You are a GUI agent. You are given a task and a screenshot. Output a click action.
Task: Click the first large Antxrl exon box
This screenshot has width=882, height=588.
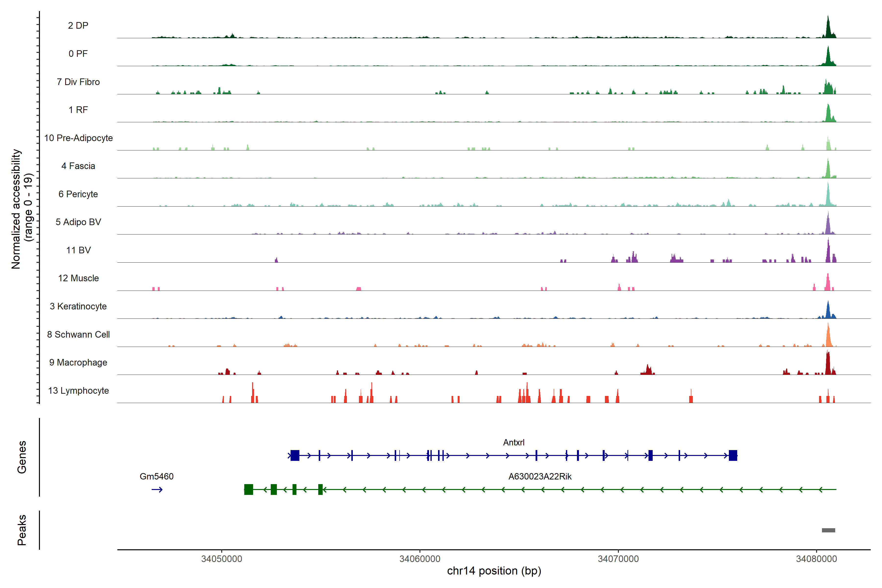coord(295,455)
